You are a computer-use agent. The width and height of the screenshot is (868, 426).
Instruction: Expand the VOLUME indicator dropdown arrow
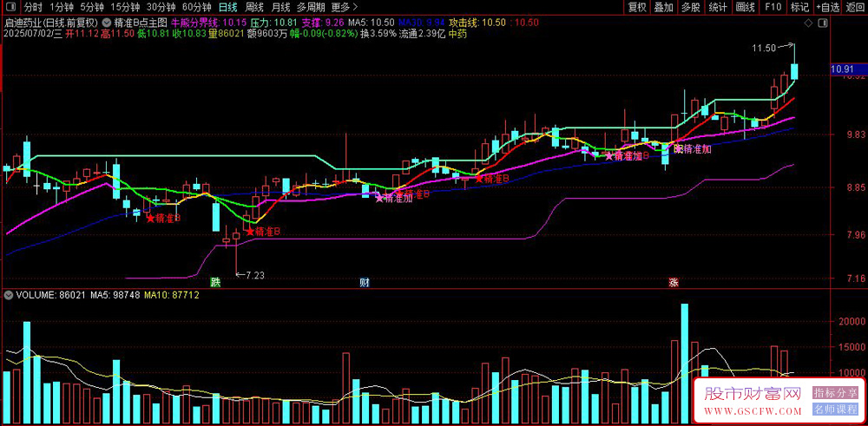[x=8, y=296]
